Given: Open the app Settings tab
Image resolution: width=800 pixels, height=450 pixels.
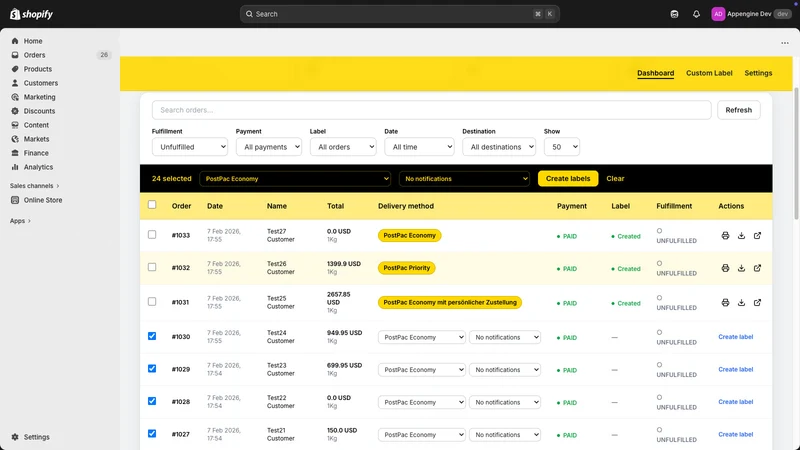Looking at the screenshot, I should pos(758,73).
